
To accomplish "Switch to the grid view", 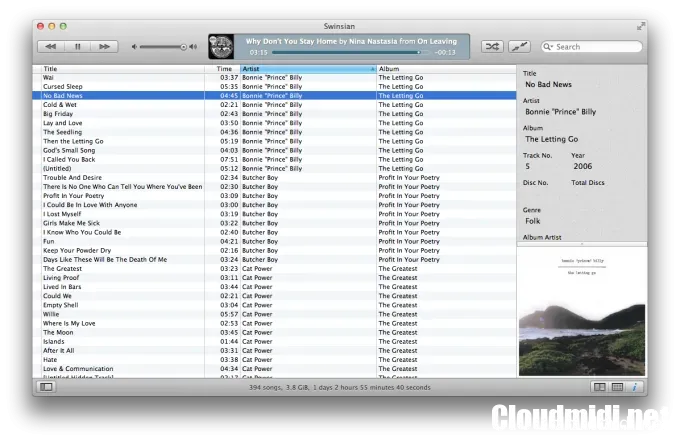I will (x=617, y=387).
